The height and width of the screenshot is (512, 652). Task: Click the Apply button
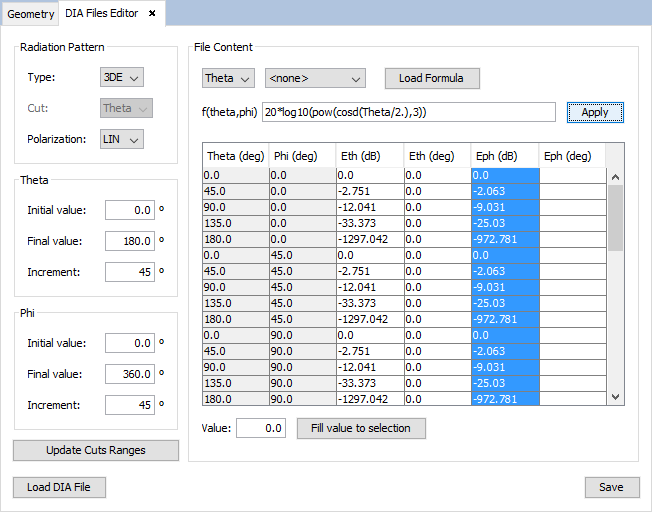pos(595,112)
